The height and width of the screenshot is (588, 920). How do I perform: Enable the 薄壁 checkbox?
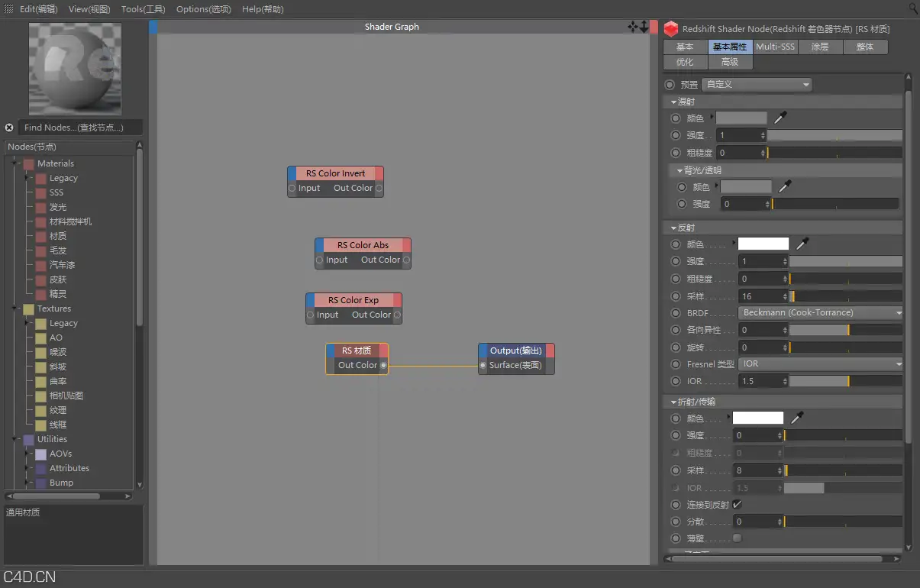pyautogui.click(x=737, y=538)
